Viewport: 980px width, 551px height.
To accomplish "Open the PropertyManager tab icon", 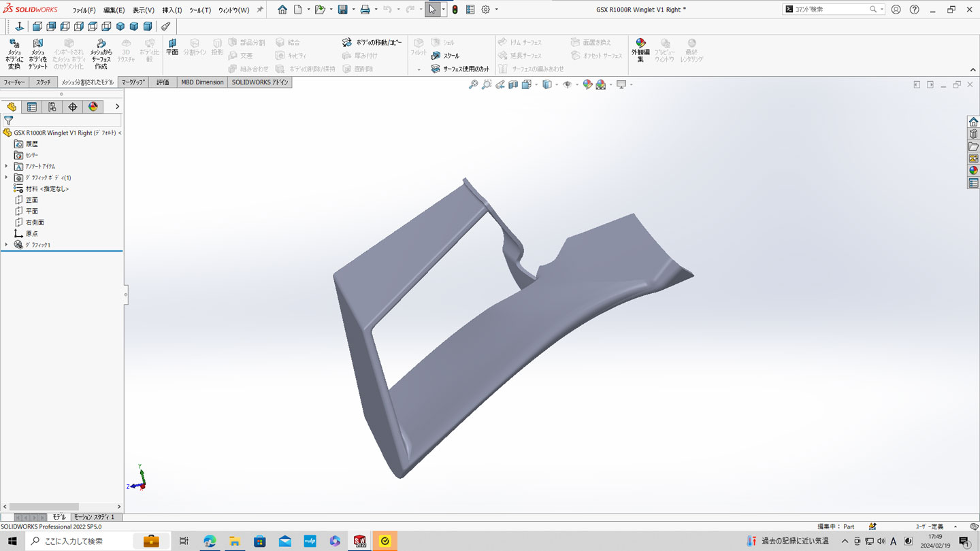I will [x=32, y=107].
